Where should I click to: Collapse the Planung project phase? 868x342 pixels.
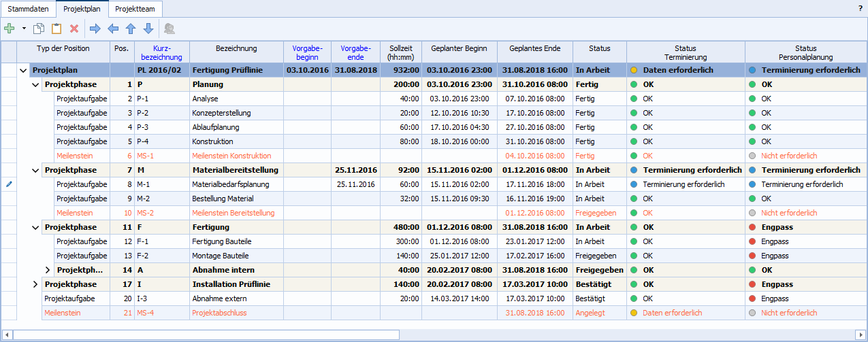coord(35,84)
